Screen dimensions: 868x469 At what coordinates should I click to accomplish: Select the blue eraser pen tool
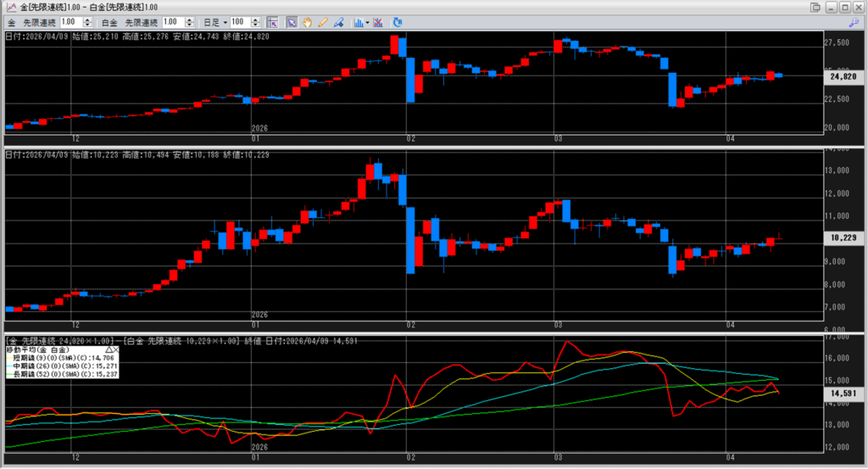(x=338, y=23)
